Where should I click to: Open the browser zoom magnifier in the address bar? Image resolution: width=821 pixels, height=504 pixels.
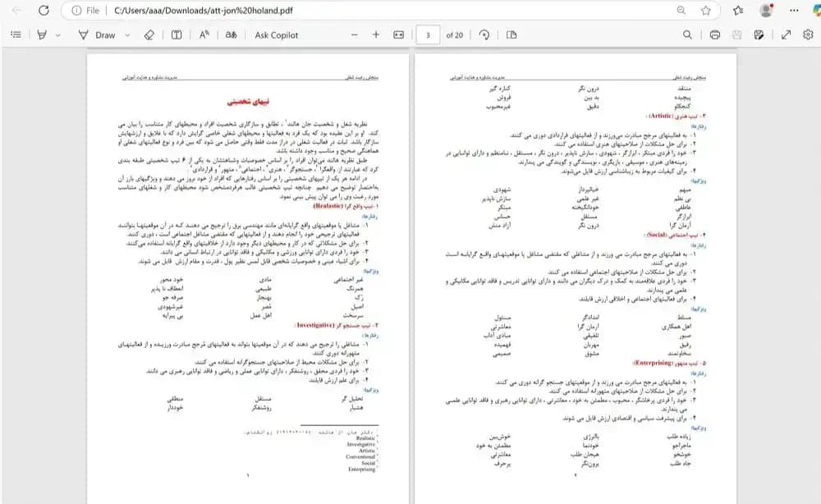pos(681,11)
